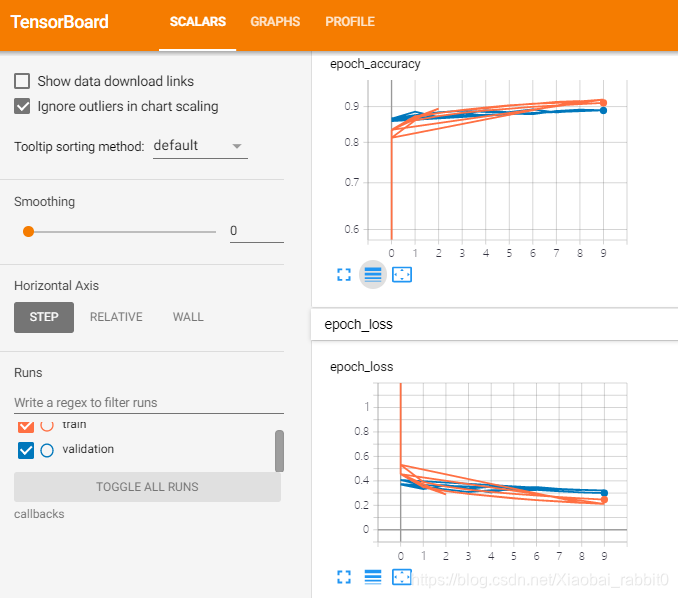
Task: Open the PROFILE tab
Action: point(350,22)
